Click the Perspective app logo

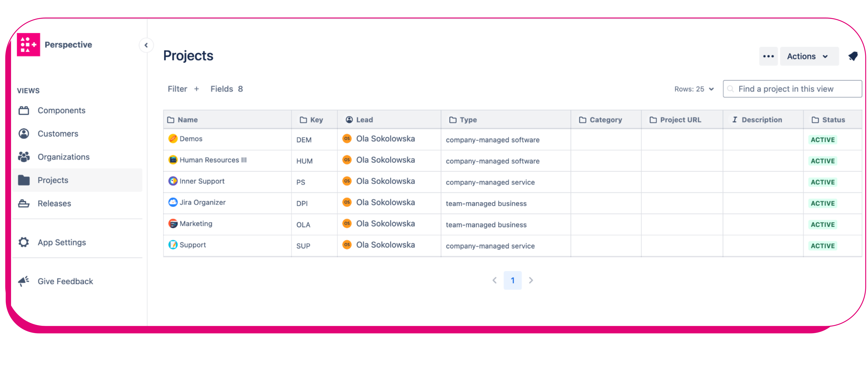coord(28,44)
